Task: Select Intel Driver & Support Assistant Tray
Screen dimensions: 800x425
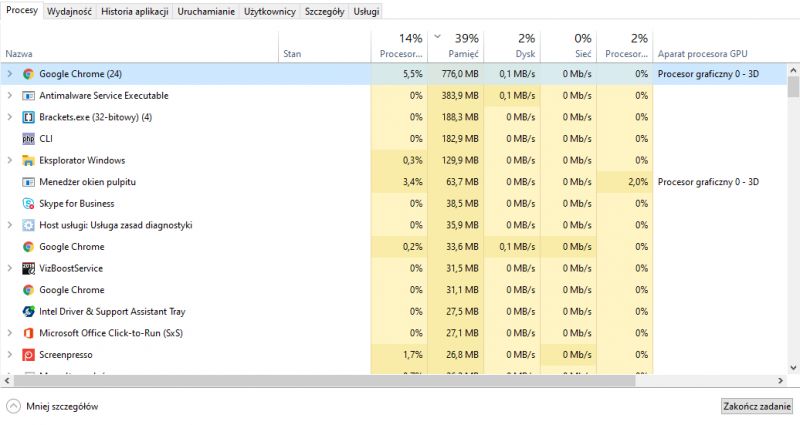Action: tap(112, 311)
